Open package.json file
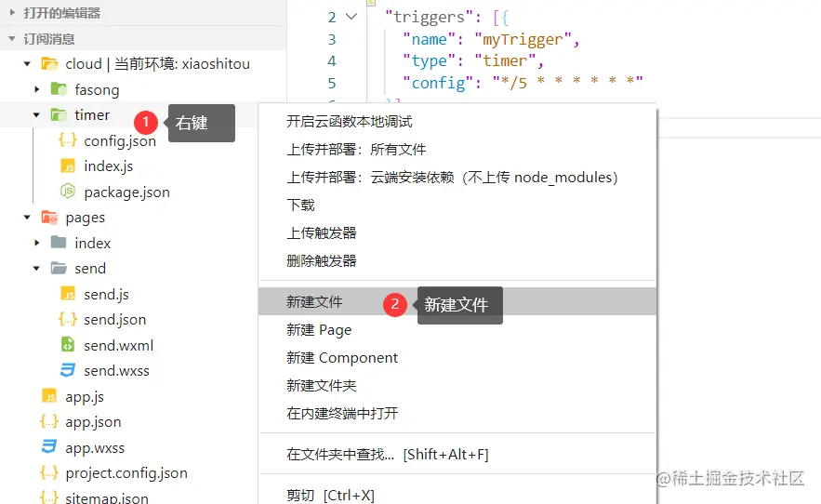The width and height of the screenshot is (821, 504). [x=126, y=192]
